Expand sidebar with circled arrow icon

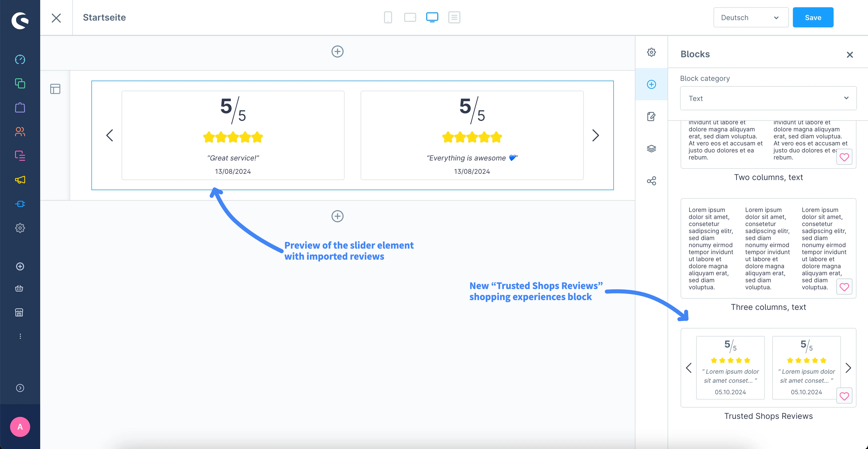point(20,388)
